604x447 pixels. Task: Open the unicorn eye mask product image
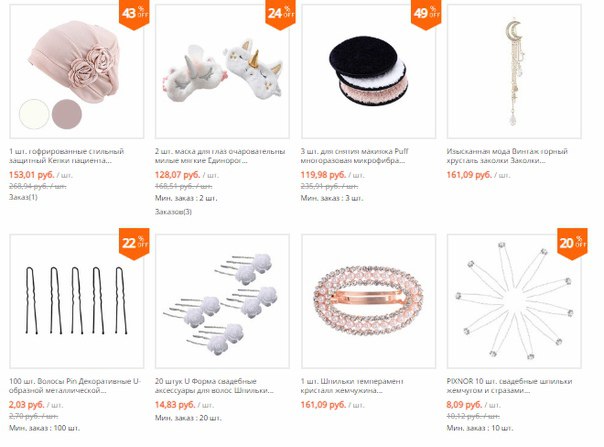pyautogui.click(x=222, y=71)
